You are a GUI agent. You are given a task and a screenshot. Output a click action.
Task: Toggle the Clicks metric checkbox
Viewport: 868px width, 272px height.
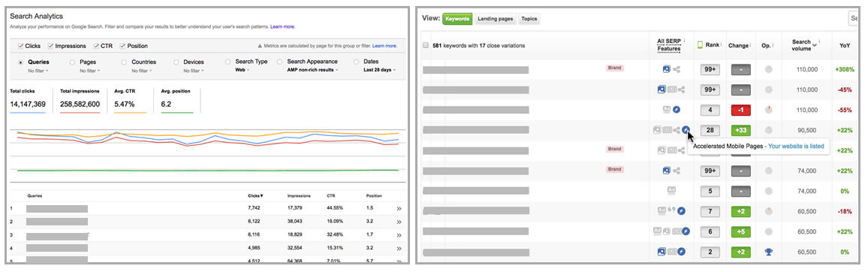pyautogui.click(x=21, y=46)
